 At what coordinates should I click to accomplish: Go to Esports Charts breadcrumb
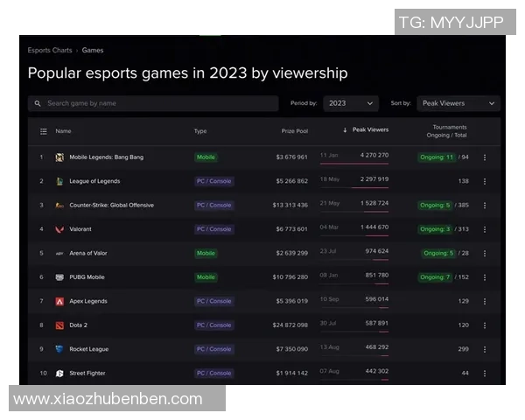tap(50, 51)
